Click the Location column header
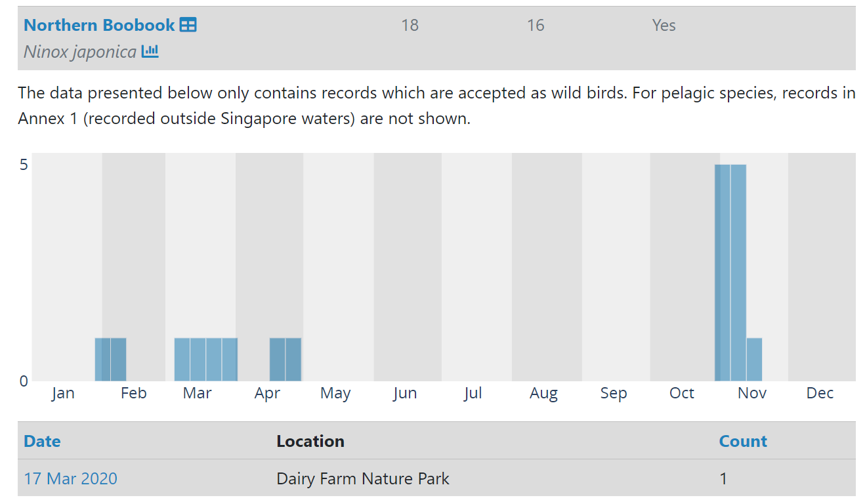 pyautogui.click(x=310, y=441)
